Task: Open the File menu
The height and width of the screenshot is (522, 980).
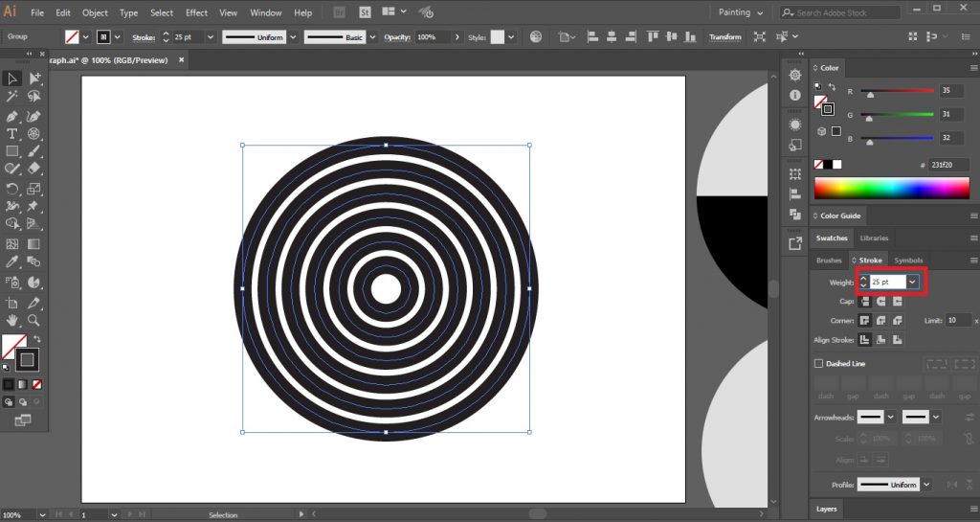Action: (x=37, y=12)
